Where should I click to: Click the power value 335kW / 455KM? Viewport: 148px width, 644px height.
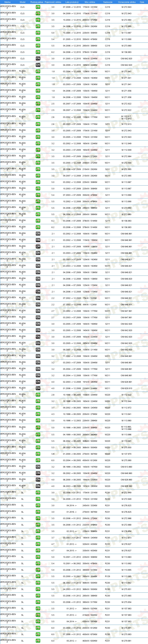pos(90,551)
